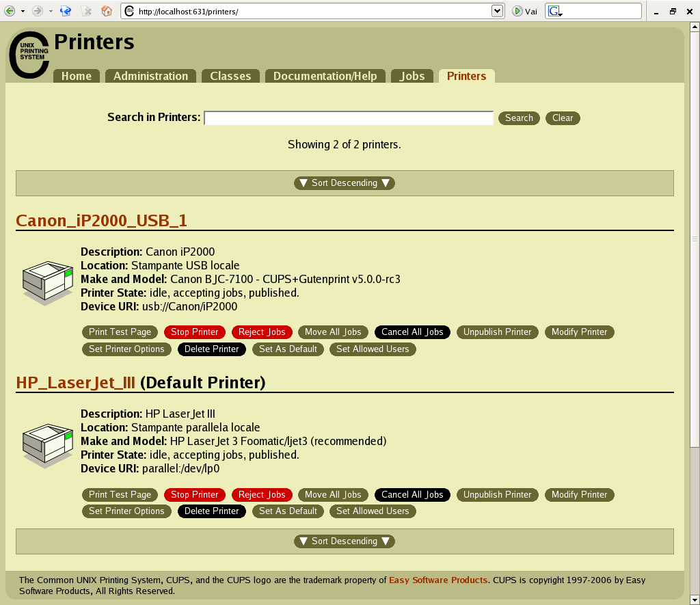Click the Canon_iP2000 printer icon image
700x605 pixels.
(x=46, y=280)
